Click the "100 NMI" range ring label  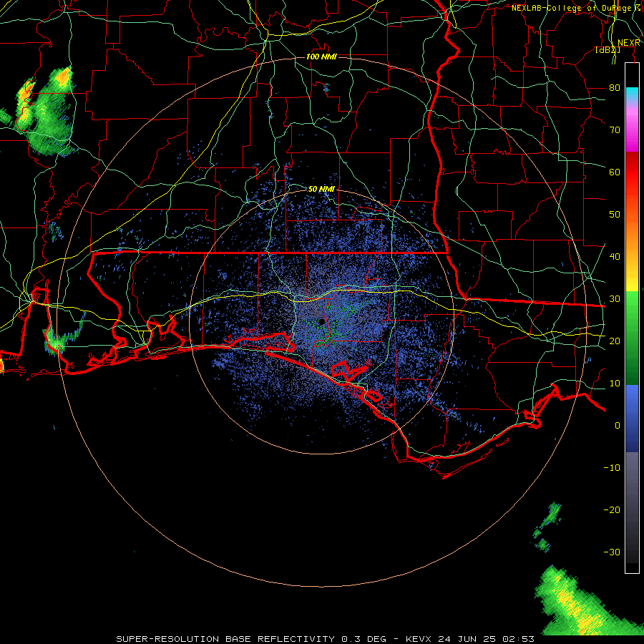pyautogui.click(x=321, y=57)
